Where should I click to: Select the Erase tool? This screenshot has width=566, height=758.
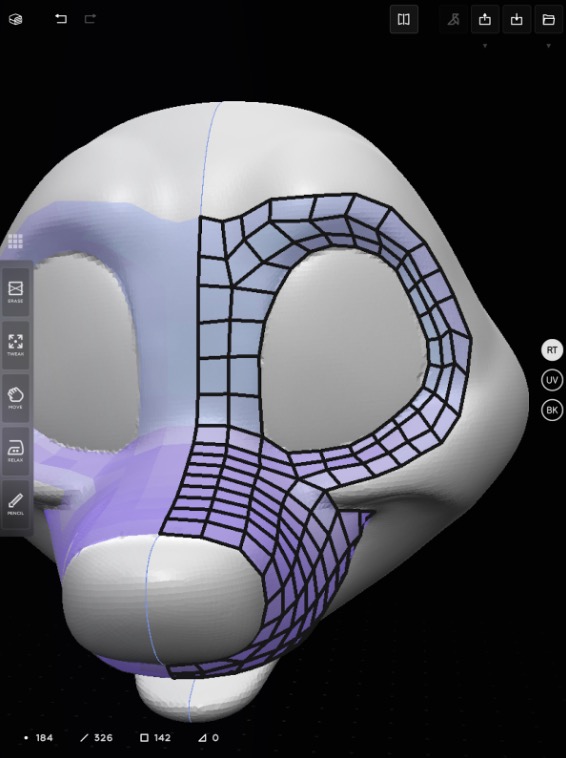point(15,292)
